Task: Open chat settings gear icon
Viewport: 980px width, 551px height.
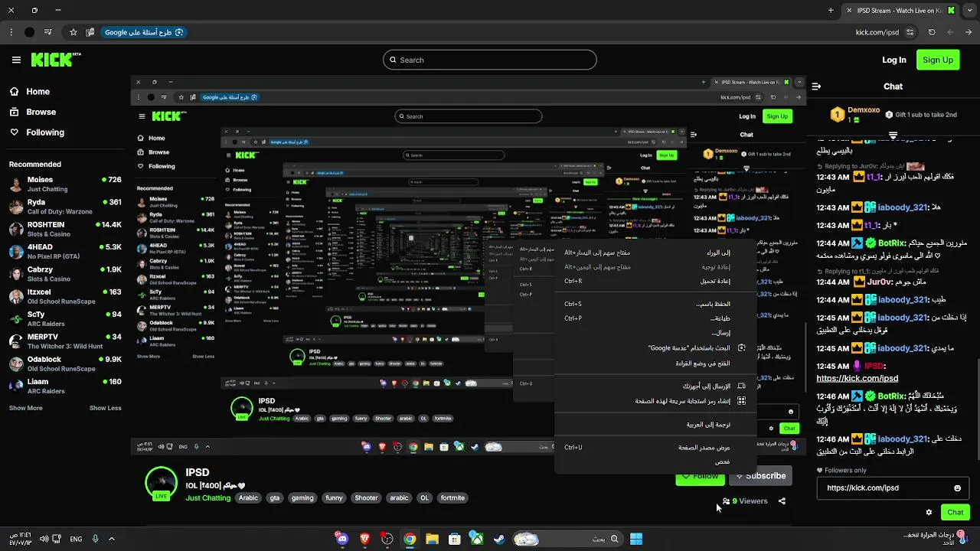Action: (x=929, y=512)
